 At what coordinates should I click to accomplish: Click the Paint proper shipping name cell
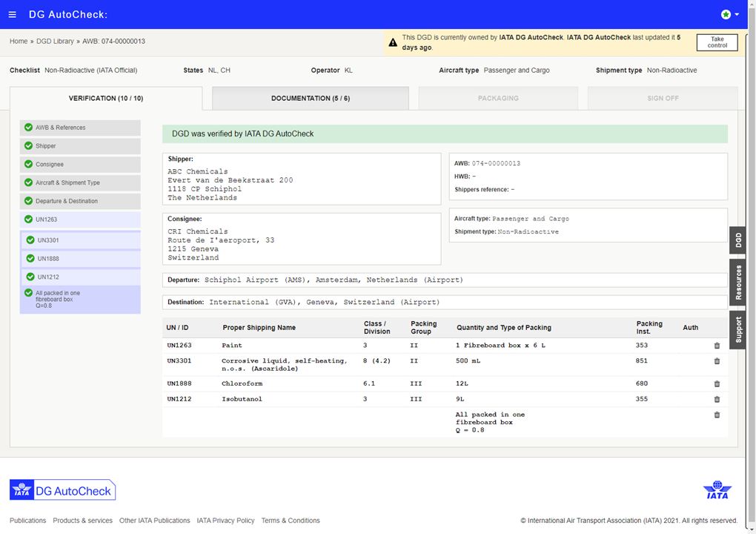click(232, 346)
